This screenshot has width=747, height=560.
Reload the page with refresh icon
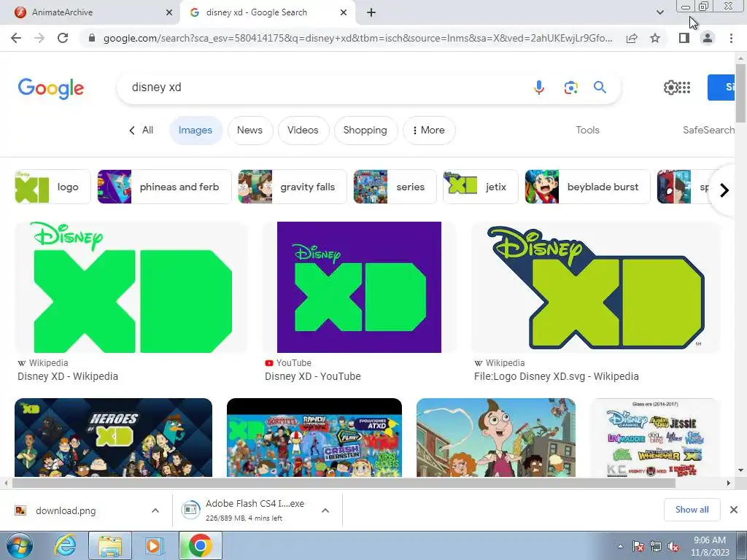63,38
